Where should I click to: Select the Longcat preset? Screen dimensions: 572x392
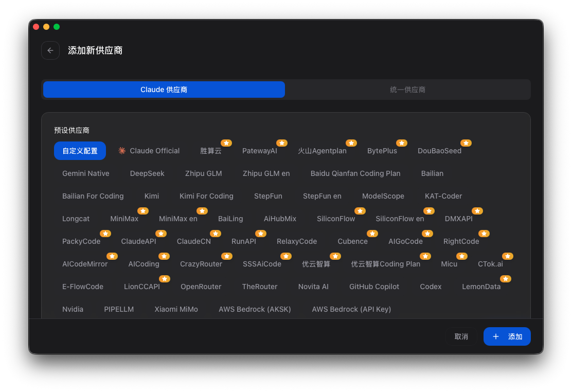click(x=76, y=219)
